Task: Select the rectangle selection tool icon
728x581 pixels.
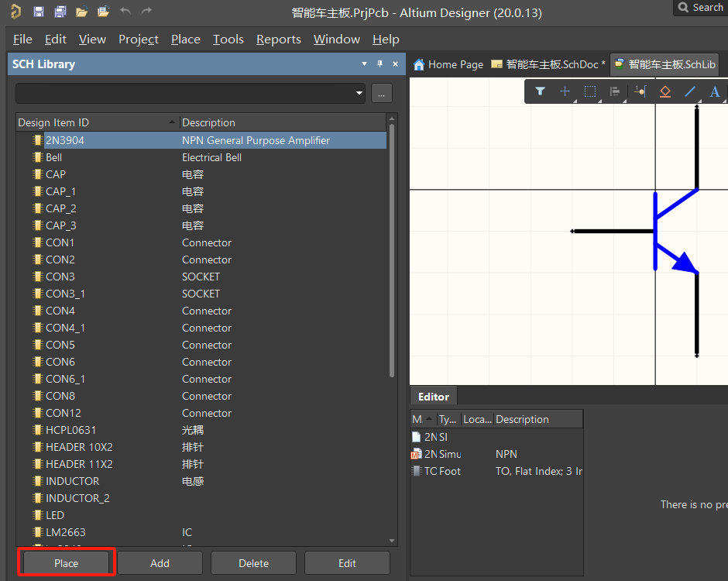Action: click(x=590, y=91)
